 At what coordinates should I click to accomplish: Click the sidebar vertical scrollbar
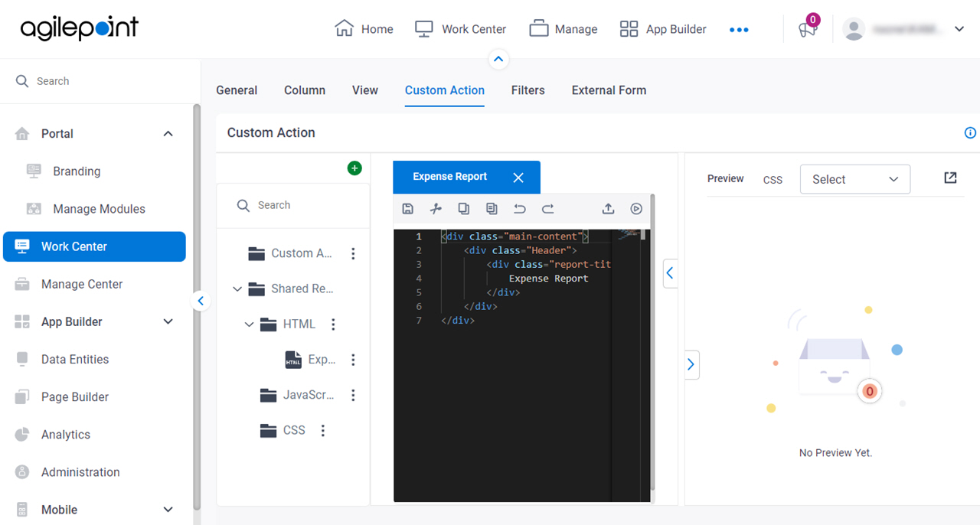[197, 306]
